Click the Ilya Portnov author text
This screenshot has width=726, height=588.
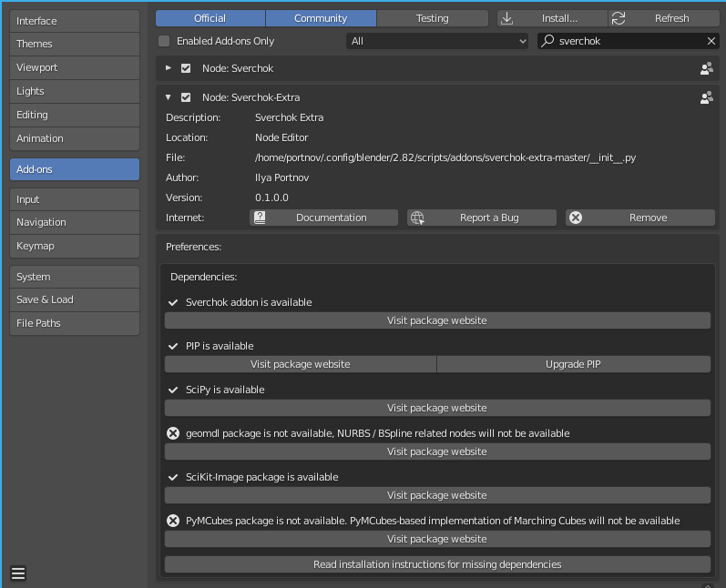(x=282, y=177)
